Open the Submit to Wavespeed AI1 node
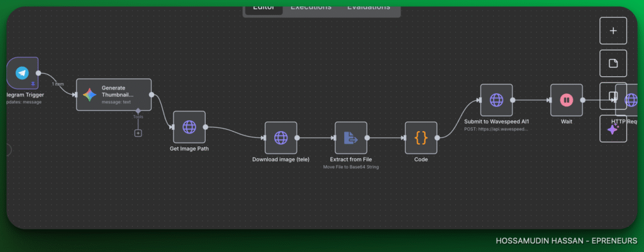The height and width of the screenshot is (252, 644). (x=496, y=100)
